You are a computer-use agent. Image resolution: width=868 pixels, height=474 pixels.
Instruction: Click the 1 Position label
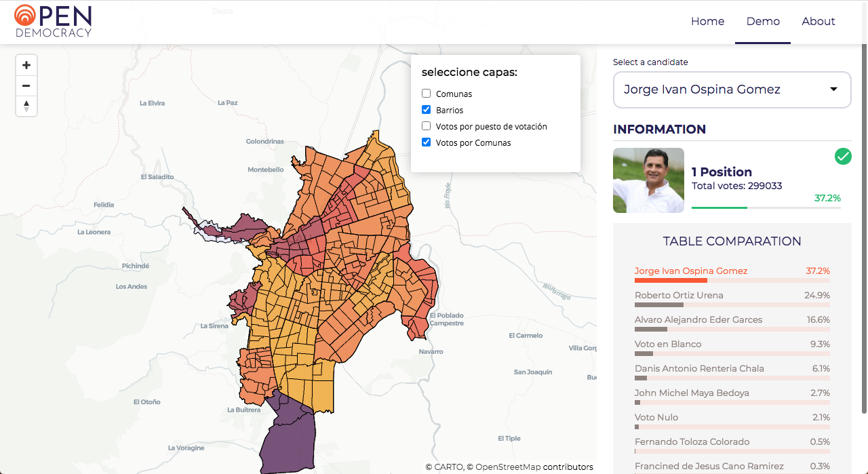click(x=722, y=172)
